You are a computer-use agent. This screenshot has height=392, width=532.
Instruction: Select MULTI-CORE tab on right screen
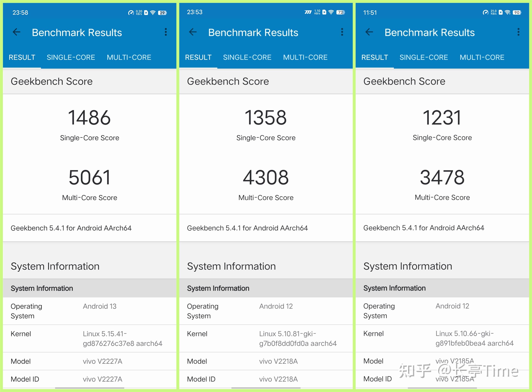[482, 57]
